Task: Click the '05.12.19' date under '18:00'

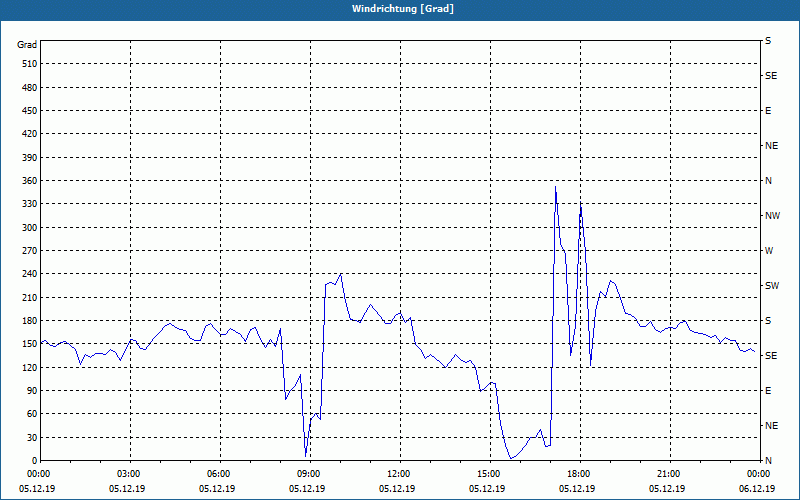Action: [x=577, y=489]
